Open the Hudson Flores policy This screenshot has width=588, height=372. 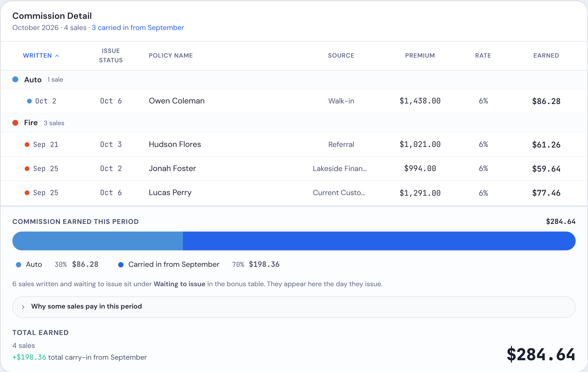pyautogui.click(x=175, y=145)
